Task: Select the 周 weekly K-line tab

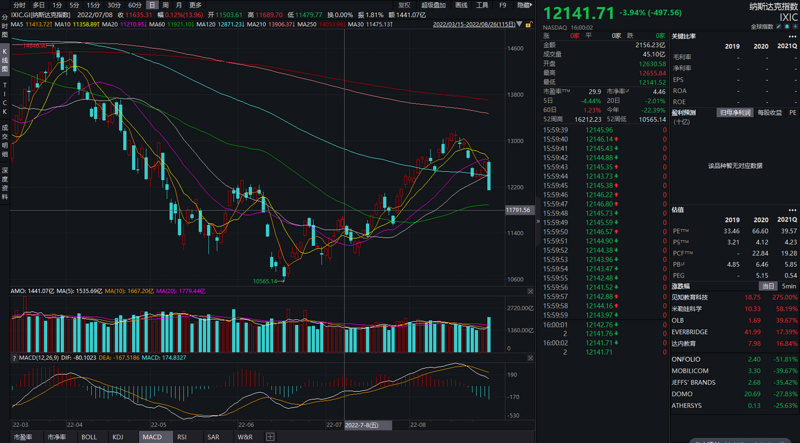Action: coord(165,5)
